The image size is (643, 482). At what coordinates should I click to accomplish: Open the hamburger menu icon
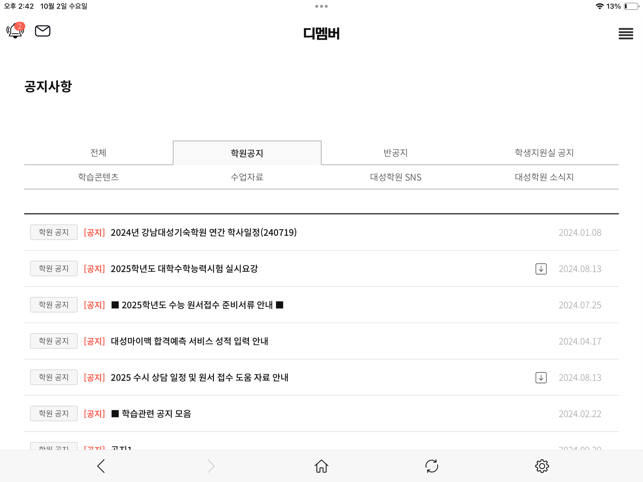(626, 34)
